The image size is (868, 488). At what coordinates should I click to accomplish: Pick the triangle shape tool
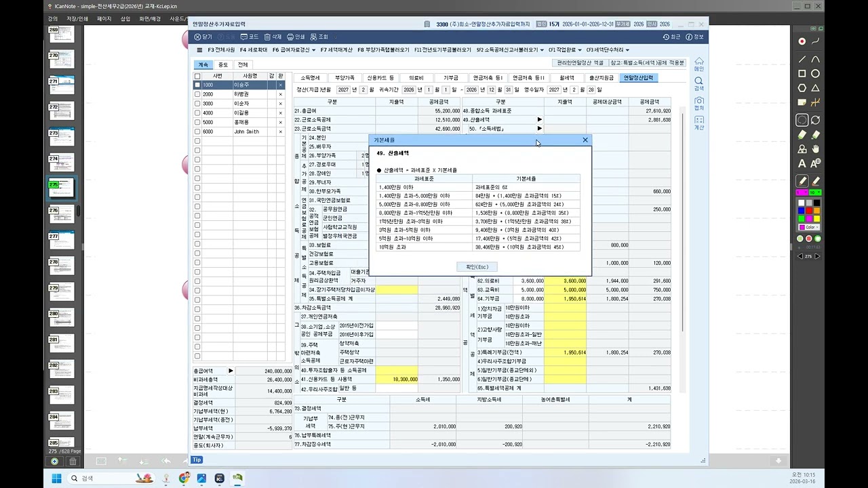point(816,88)
